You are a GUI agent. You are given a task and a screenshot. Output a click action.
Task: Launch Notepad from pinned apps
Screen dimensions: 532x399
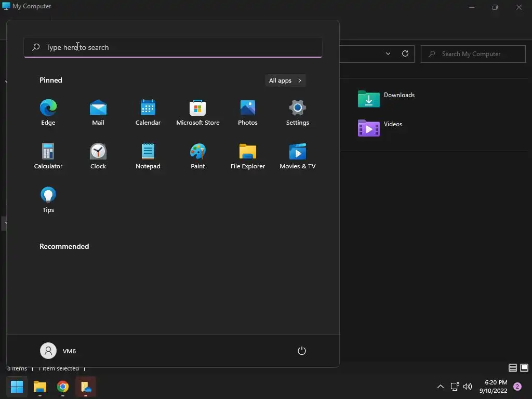(x=148, y=156)
